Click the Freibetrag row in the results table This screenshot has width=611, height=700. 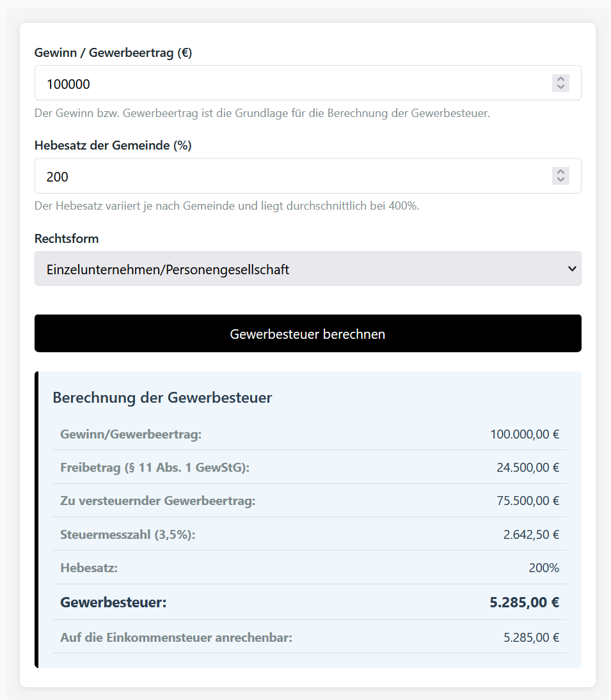307,467
